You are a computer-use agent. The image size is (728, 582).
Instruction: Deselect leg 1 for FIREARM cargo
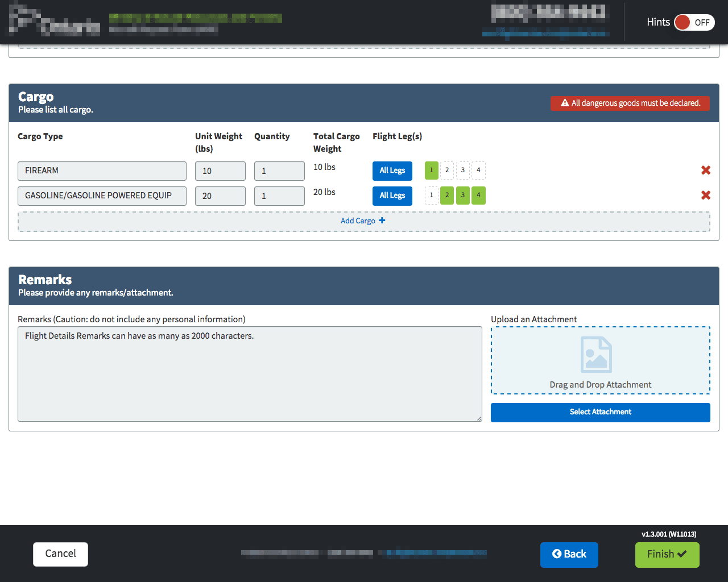[431, 171]
